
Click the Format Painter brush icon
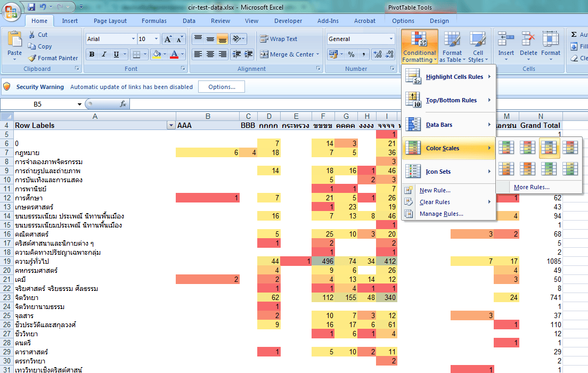pos(32,58)
